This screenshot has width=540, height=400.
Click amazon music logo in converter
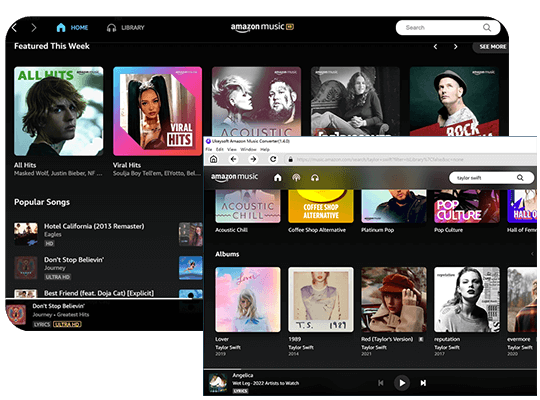234,177
